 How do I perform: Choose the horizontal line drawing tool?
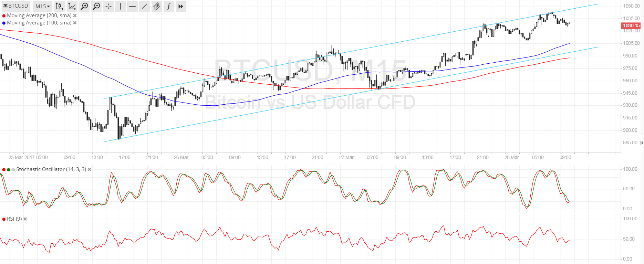tap(132, 6)
